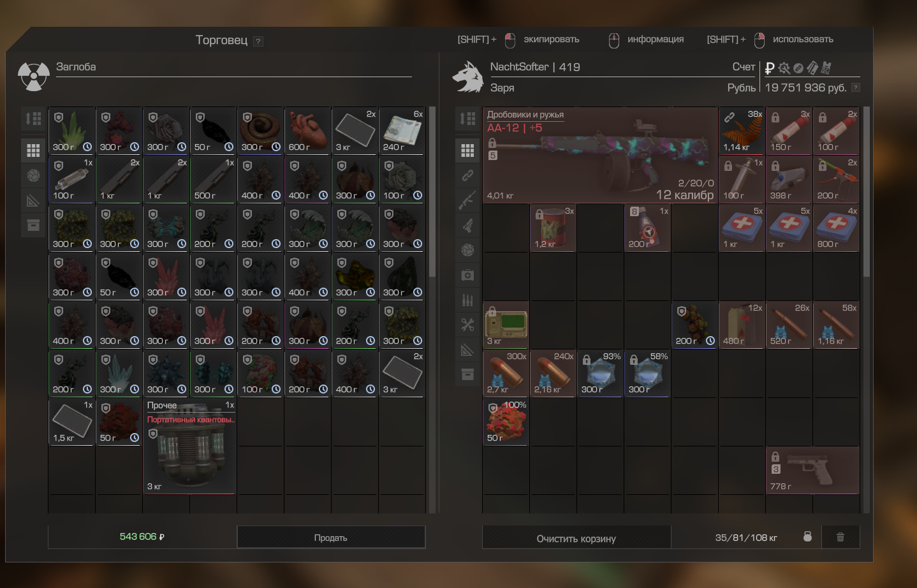Select trader's archive box filter

coord(33,225)
